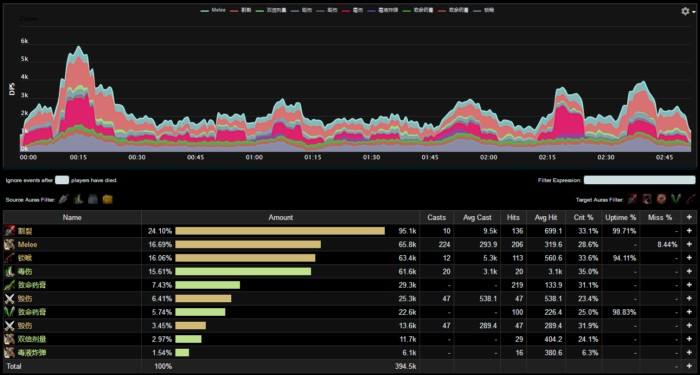Click the 毒液炸弹 ability icon at 1.54%

tap(10, 353)
